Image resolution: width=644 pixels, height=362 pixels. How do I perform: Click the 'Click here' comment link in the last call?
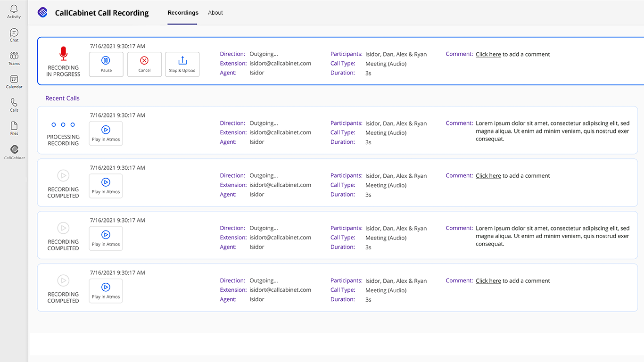click(488, 281)
